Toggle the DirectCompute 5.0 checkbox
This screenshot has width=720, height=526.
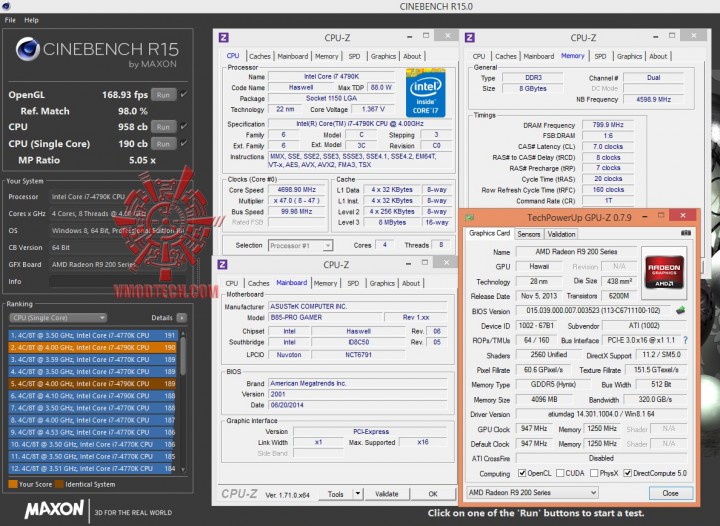point(627,473)
